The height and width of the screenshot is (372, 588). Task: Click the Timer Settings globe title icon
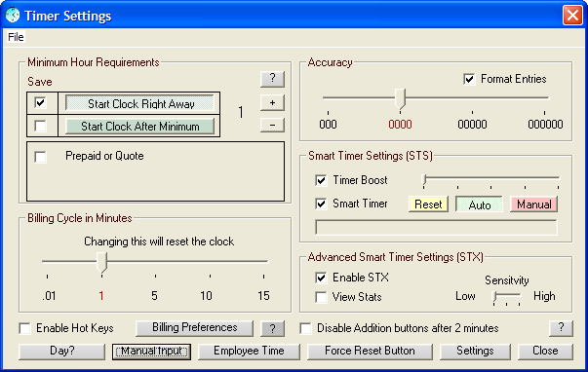tap(13, 16)
